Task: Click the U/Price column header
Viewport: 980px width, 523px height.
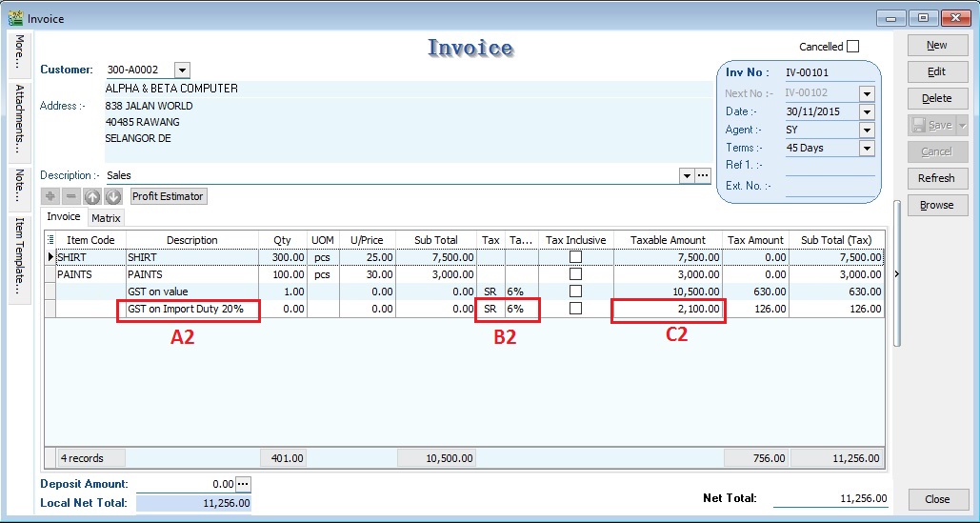Action: pos(368,240)
